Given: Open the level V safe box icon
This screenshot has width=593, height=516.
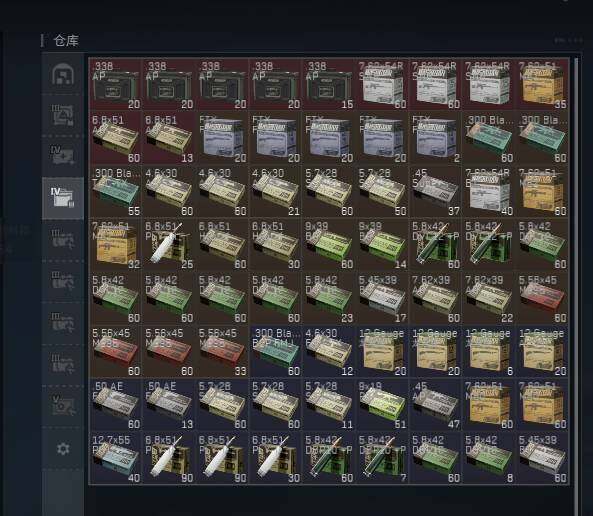Looking at the screenshot, I should (63, 406).
